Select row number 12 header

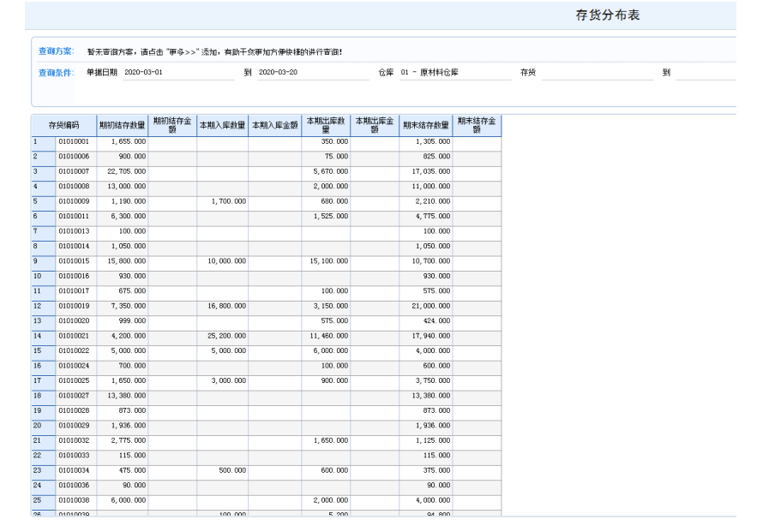[44, 307]
